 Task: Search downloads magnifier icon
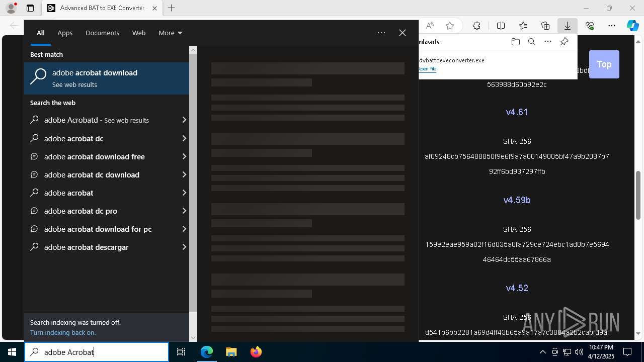point(531,42)
